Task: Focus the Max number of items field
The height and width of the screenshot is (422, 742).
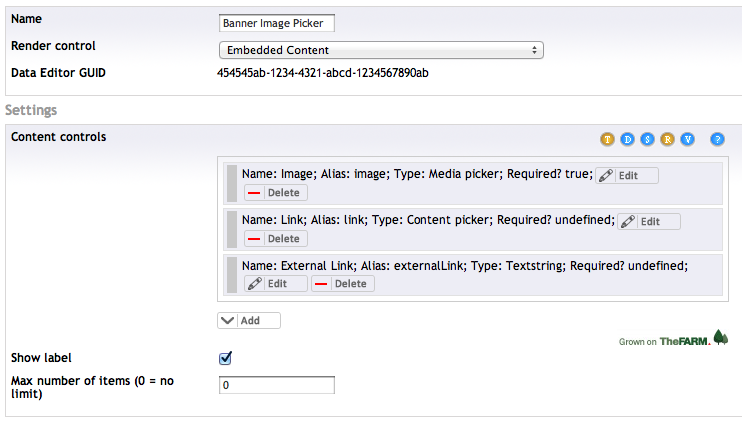Action: 276,385
